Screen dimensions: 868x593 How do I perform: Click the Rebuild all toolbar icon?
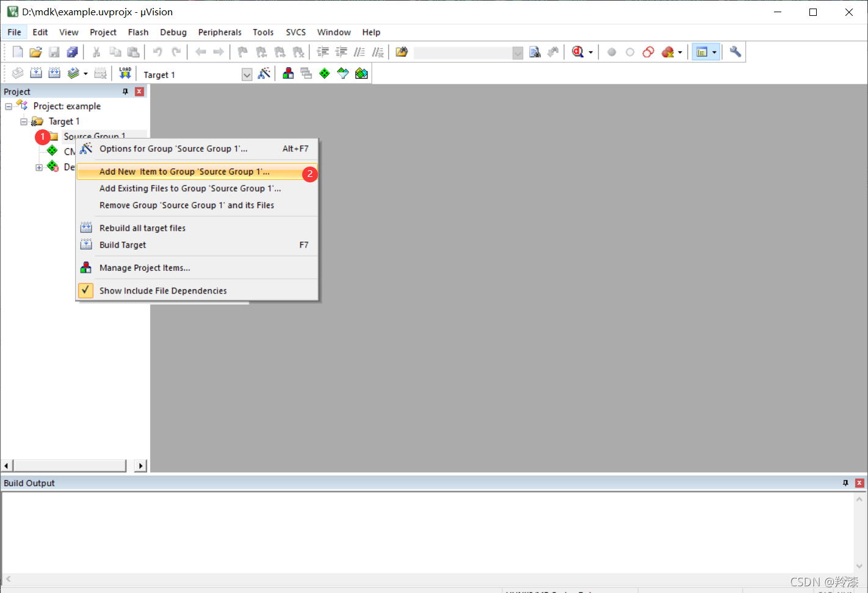(54, 74)
